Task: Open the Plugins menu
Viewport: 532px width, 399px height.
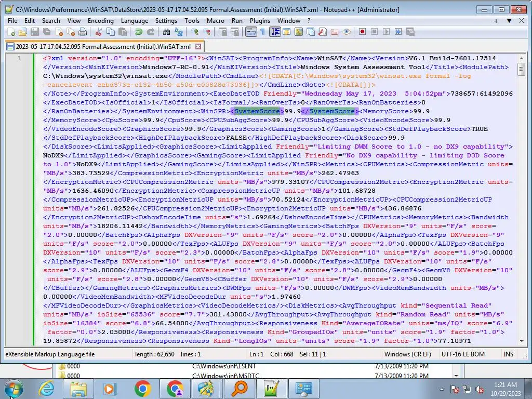Action: tap(260, 21)
